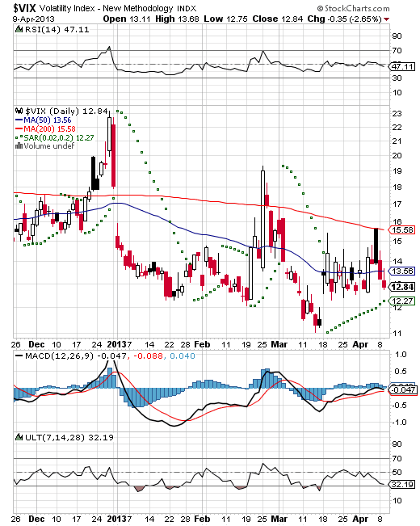The height and width of the screenshot is (526, 420).
Task: Click the RSI(14) 47.11 legend label
Action: 57,30
